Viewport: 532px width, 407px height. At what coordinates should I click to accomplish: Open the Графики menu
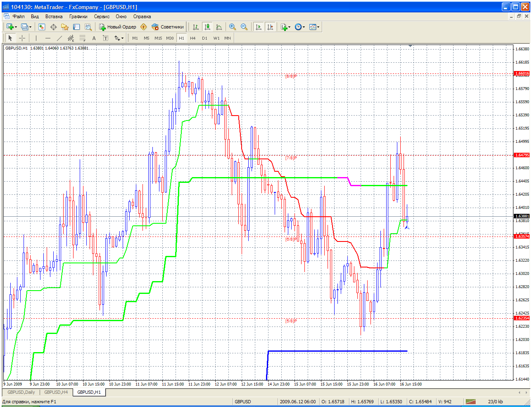pos(78,17)
